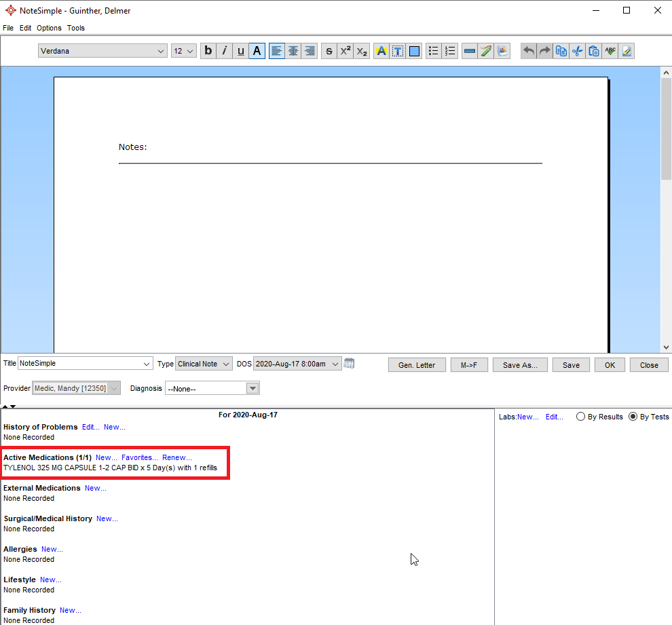Click Renew link for Active Medications

click(177, 457)
